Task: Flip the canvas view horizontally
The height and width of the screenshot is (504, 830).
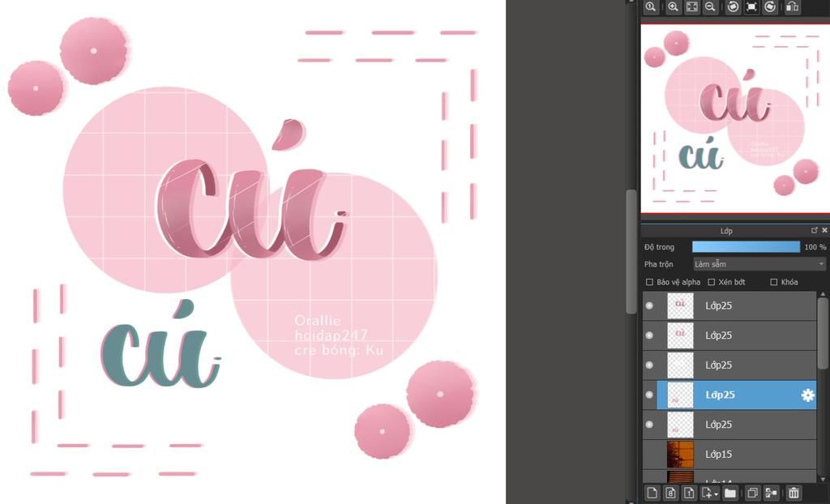Action: (792, 6)
